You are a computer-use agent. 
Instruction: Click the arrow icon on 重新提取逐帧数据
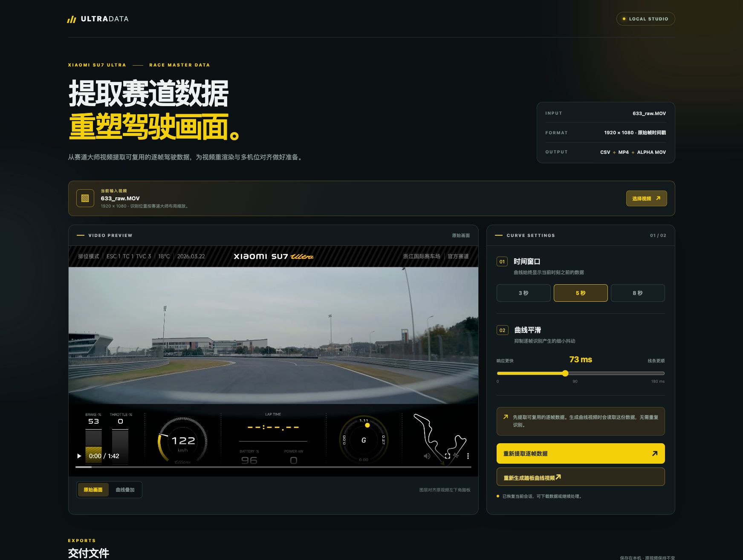coord(655,453)
